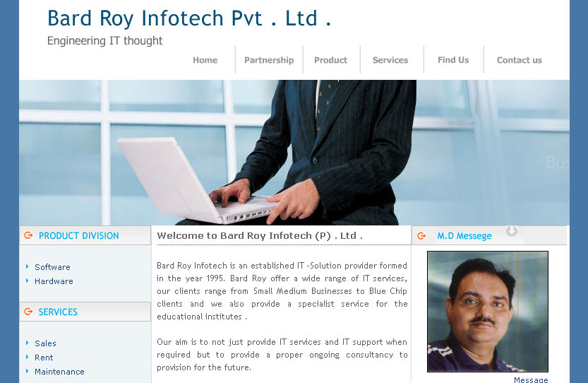This screenshot has height=383, width=588.
Task: Open the Find Us page
Action: coord(453,59)
